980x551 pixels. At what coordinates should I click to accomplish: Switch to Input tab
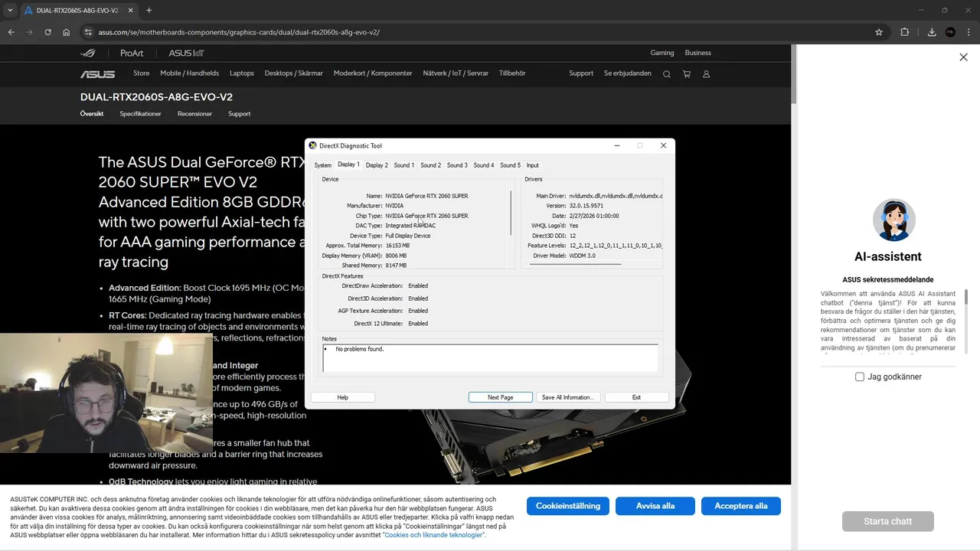(x=533, y=165)
